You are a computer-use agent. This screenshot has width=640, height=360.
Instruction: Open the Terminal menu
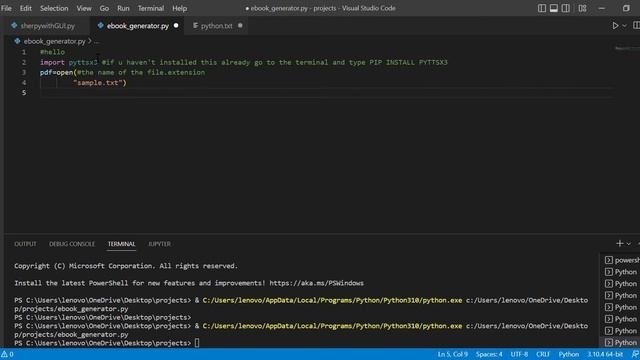point(151,8)
